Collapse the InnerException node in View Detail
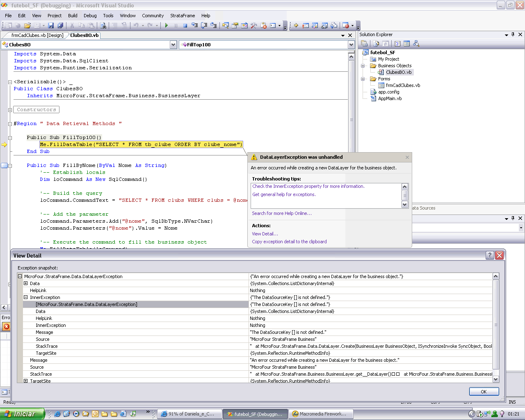Image resolution: width=525 pixels, height=420 pixels. click(25, 297)
